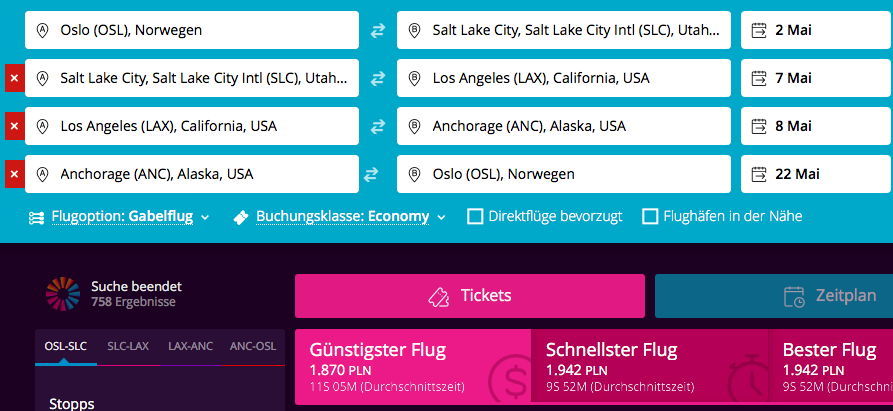
Task: Remove the Anchorage to Oslo leg
Action: click(14, 174)
